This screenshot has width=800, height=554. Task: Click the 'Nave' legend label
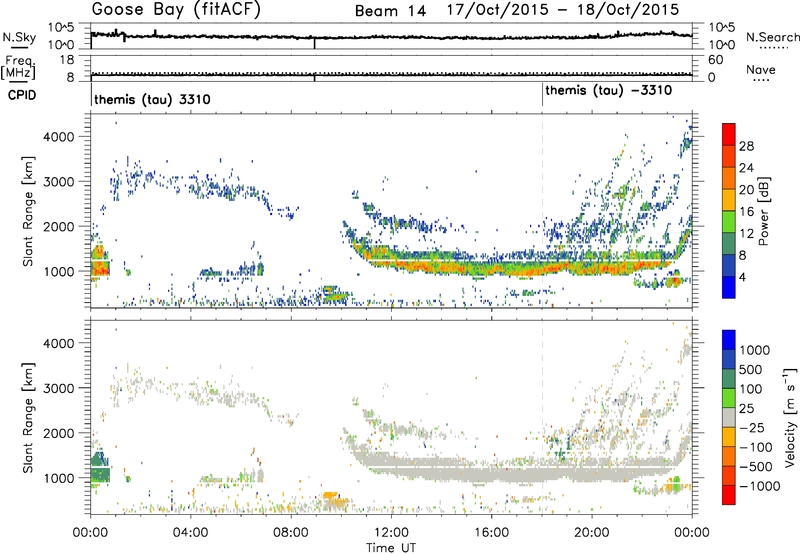[761, 69]
